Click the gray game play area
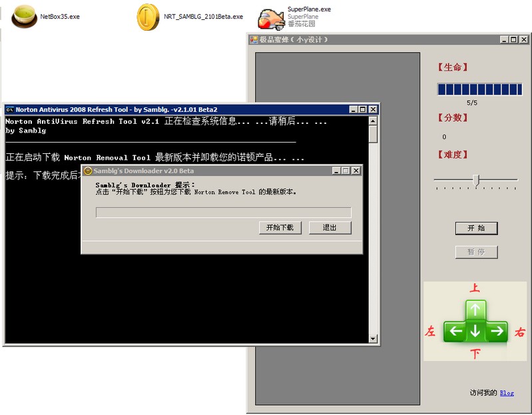This screenshot has width=532, height=415. 338,228
